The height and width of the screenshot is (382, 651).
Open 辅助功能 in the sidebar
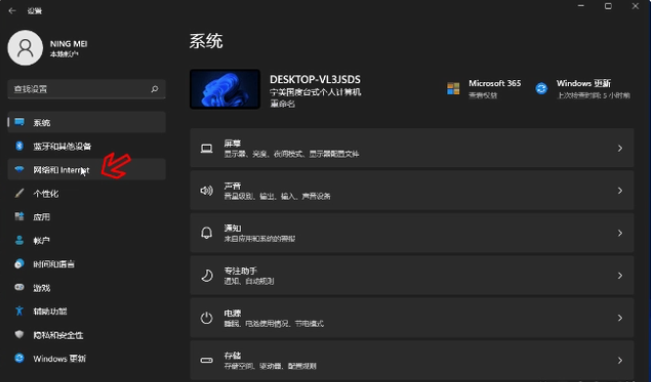[x=87, y=311]
